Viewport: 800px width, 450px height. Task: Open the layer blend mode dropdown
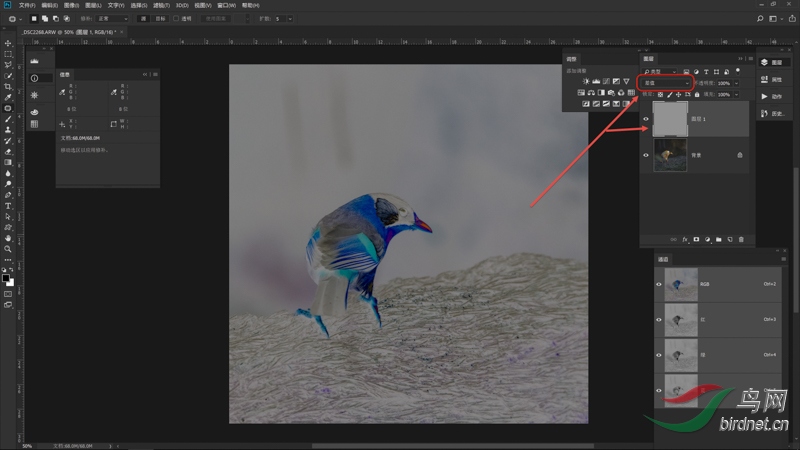pos(664,83)
